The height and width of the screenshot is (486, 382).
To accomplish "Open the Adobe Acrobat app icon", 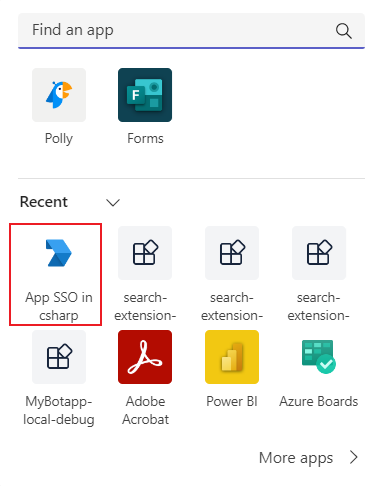I will (x=145, y=357).
